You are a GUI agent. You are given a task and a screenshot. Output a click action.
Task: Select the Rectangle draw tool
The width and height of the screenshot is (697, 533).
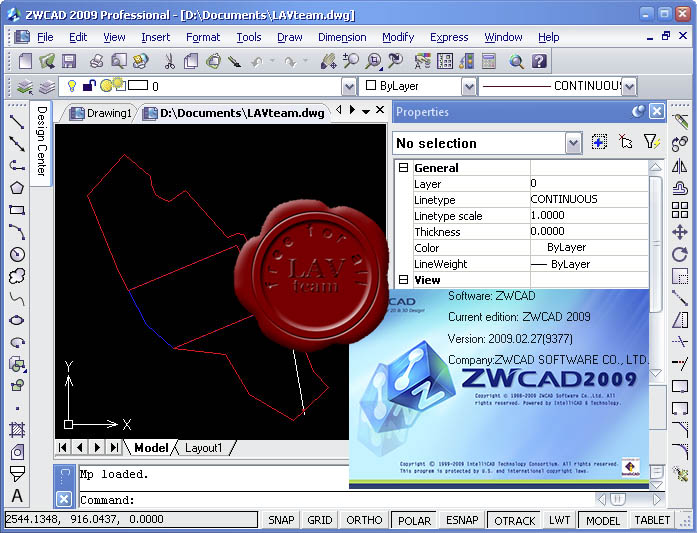coord(17,210)
